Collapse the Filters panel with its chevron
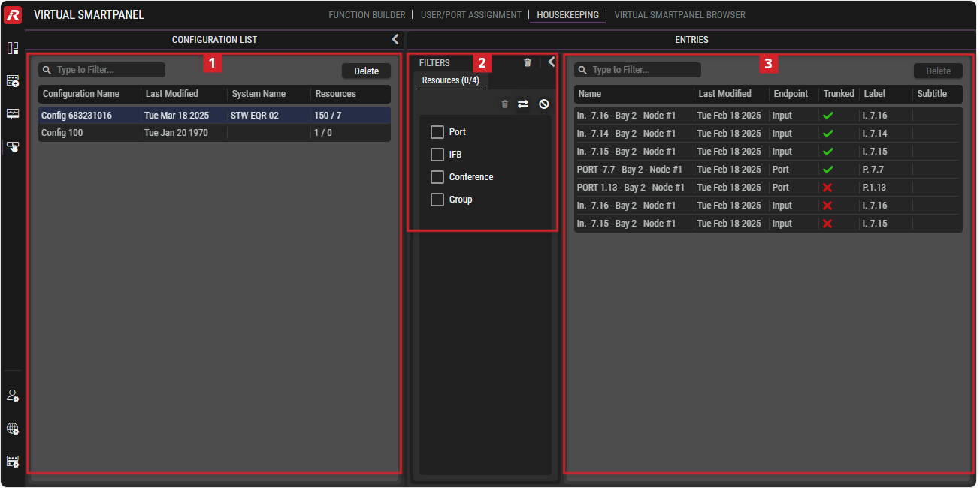The image size is (980, 488). (x=551, y=62)
